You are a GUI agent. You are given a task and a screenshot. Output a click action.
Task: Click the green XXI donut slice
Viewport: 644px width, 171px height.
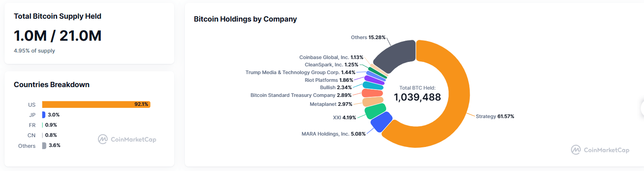(375, 111)
